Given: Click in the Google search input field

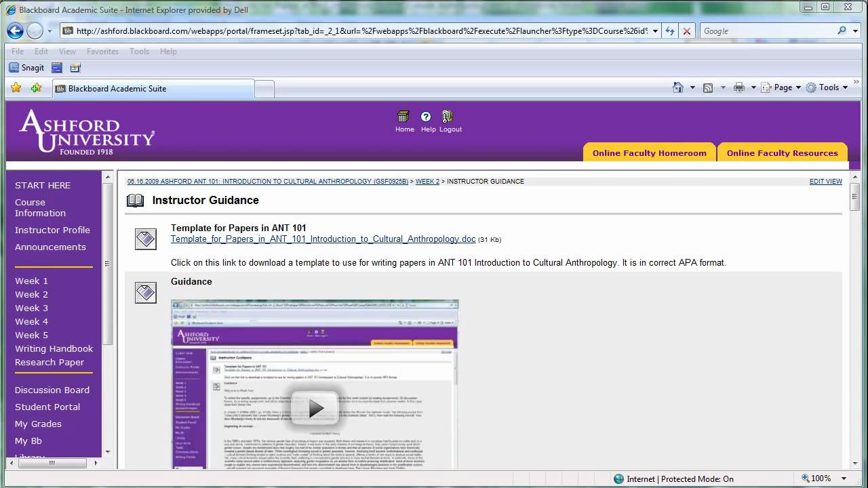Looking at the screenshot, I should [x=766, y=31].
